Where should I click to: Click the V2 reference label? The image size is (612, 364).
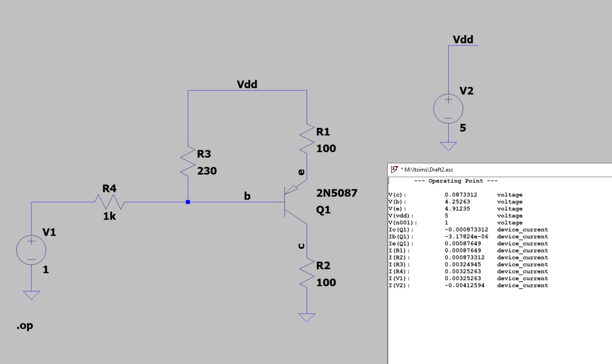pyautogui.click(x=466, y=91)
